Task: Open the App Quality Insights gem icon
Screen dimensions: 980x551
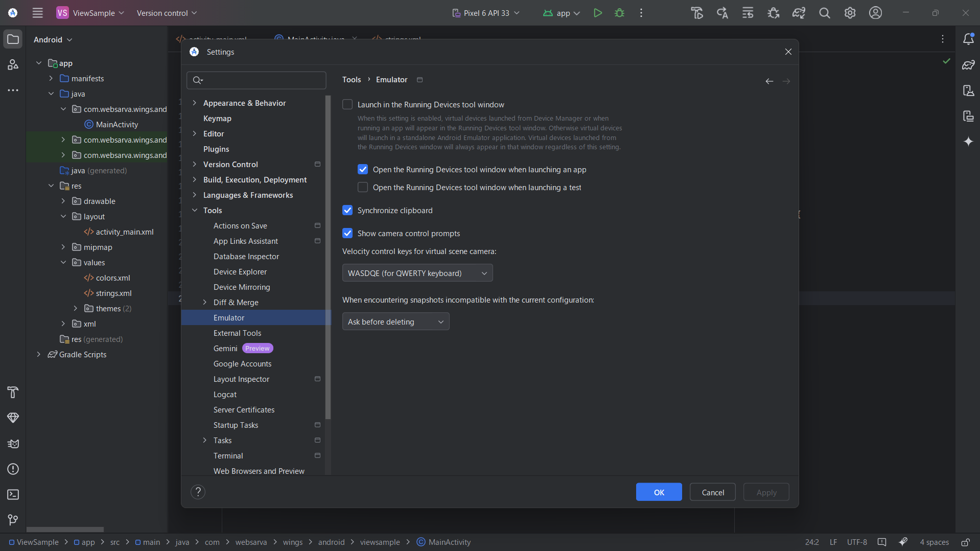Action: tap(13, 418)
